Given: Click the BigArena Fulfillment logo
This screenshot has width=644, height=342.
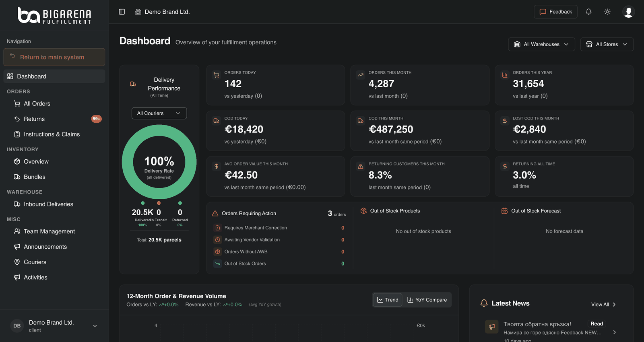Looking at the screenshot, I should tap(54, 15).
